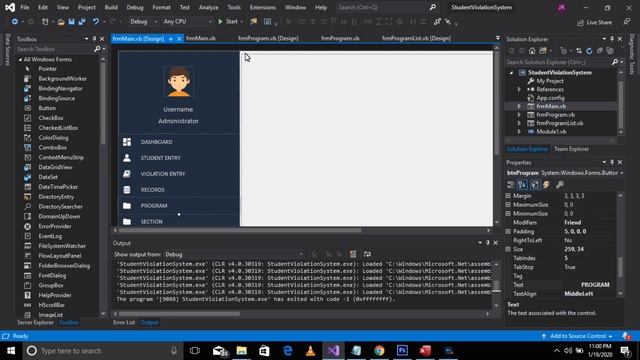Screen dimensions: 640x360
Task: Open the Format menu
Action: click(161, 7)
